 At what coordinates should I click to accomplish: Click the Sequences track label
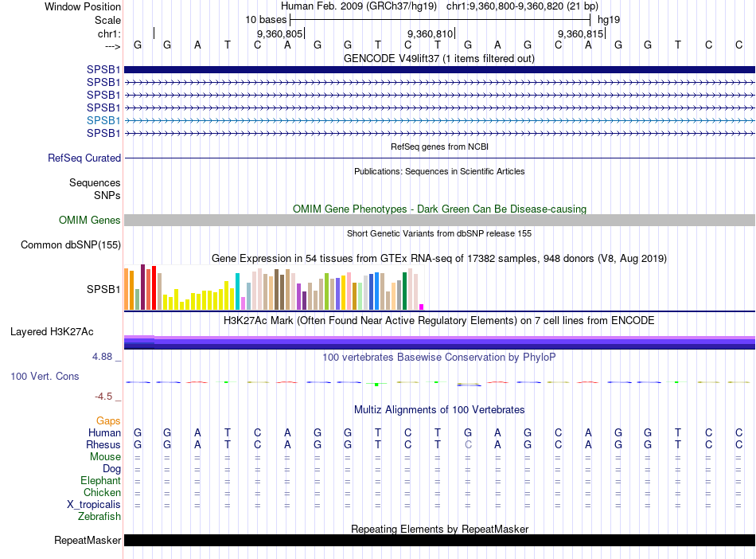[95, 183]
